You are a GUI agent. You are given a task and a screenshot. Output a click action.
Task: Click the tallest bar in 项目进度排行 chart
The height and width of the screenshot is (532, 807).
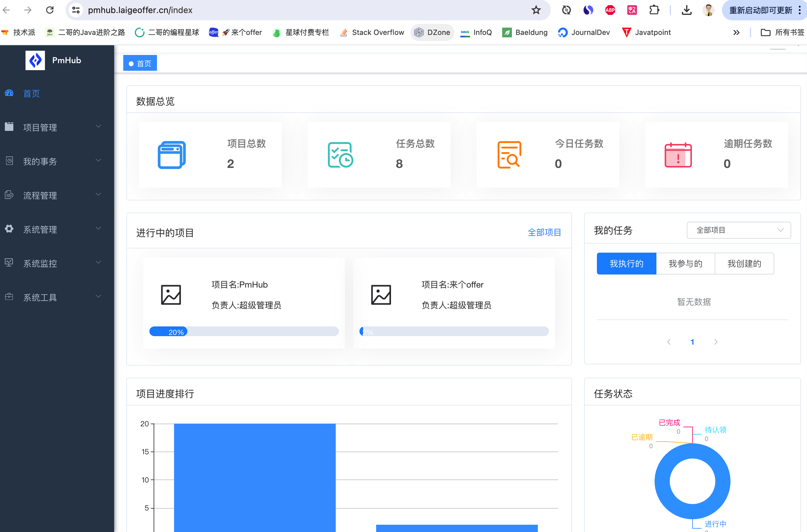(x=255, y=478)
